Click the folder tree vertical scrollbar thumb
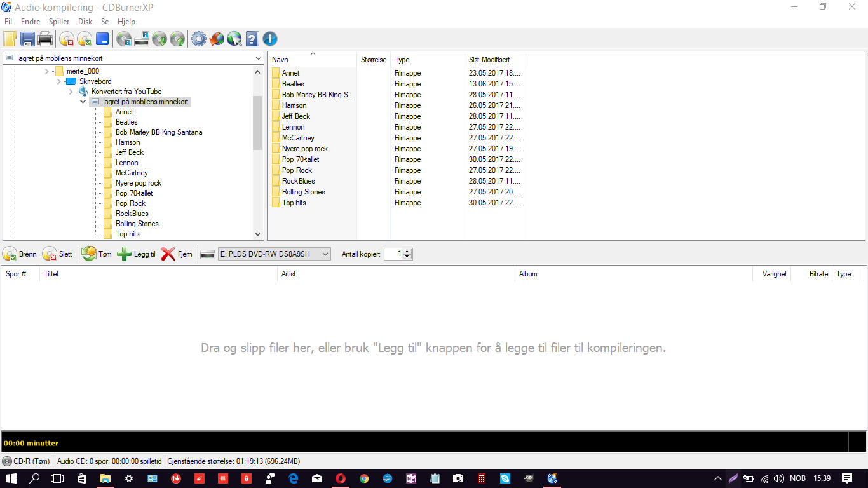 (257, 123)
